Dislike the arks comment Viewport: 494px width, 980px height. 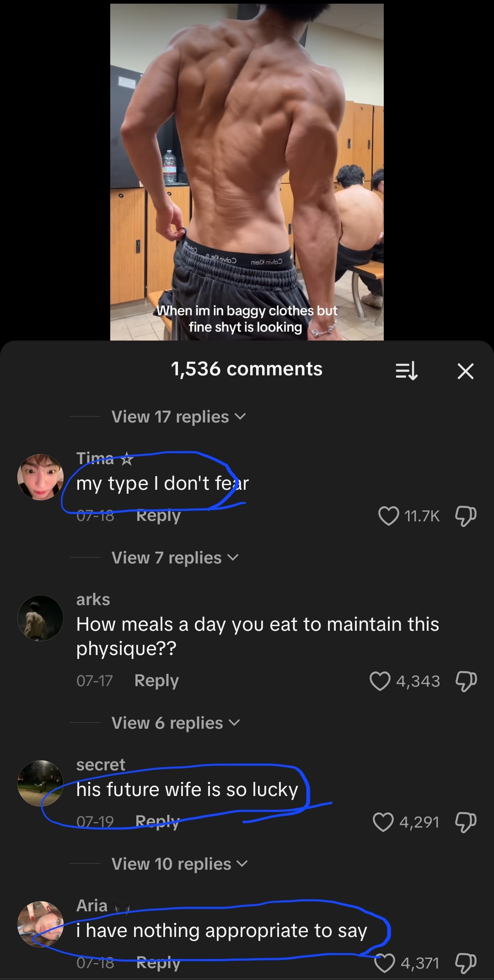(466, 681)
